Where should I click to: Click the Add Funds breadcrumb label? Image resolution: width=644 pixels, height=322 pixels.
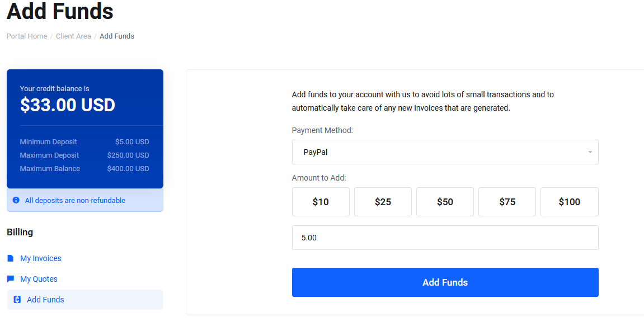tap(116, 36)
